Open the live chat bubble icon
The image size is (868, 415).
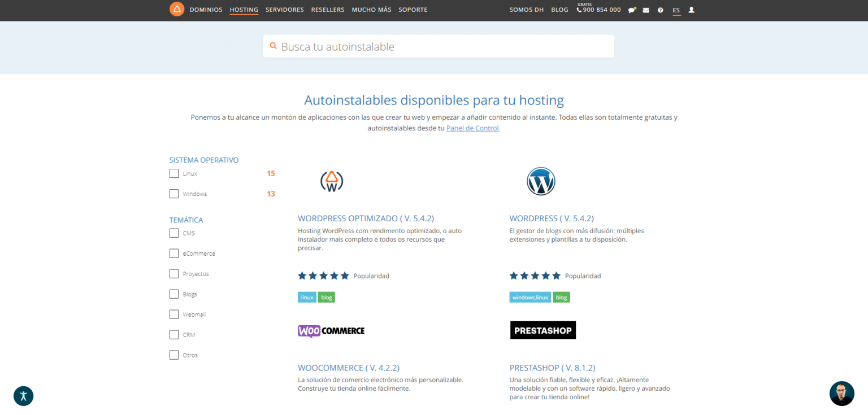point(632,10)
